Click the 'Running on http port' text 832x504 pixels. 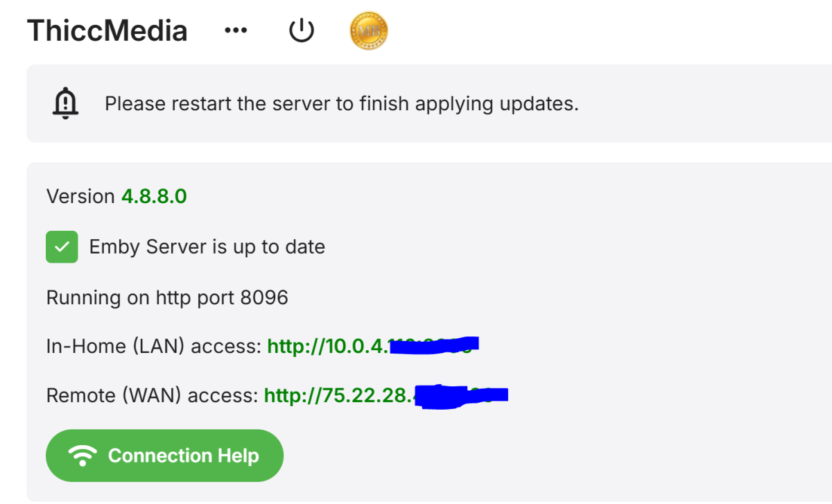141,297
